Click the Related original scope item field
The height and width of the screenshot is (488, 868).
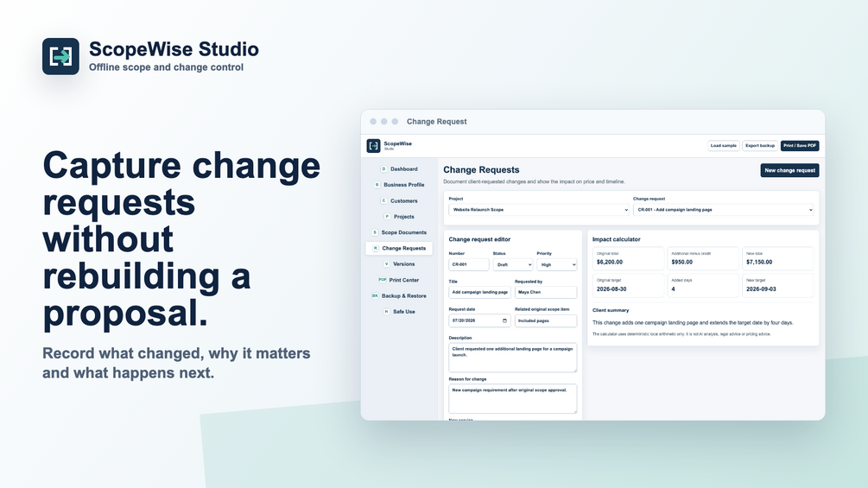pos(546,321)
